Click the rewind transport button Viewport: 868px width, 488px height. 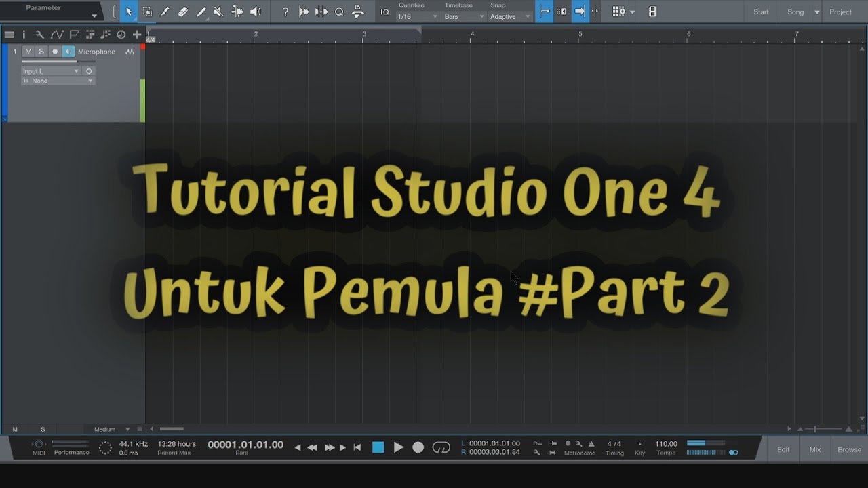[x=313, y=447]
